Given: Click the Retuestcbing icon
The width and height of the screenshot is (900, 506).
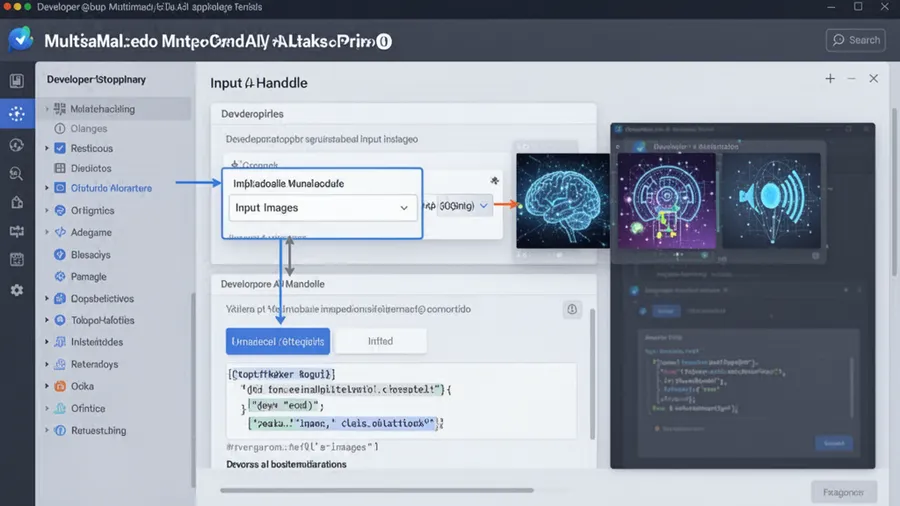Looking at the screenshot, I should 60,430.
